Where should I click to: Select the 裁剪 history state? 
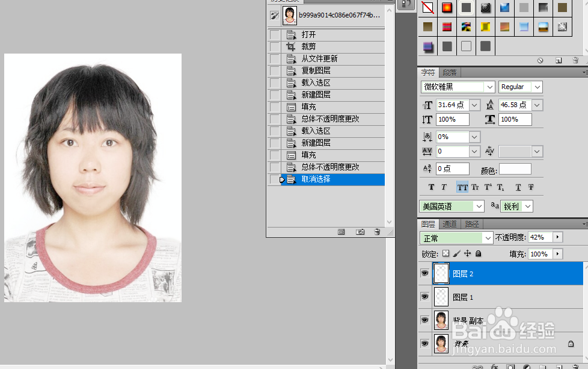tap(333, 46)
